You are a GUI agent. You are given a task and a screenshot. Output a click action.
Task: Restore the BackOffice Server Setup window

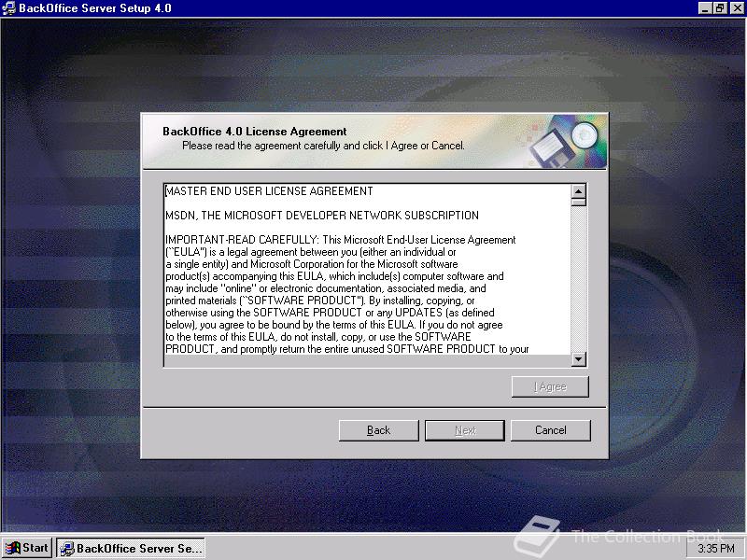click(x=719, y=8)
